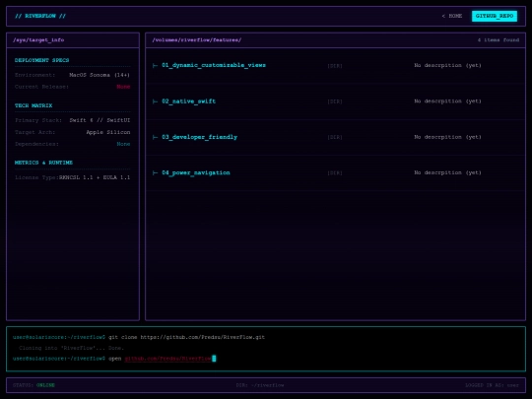Click 'No description (yet)' for 02_native_swift
The image size is (532, 399).
447,101
